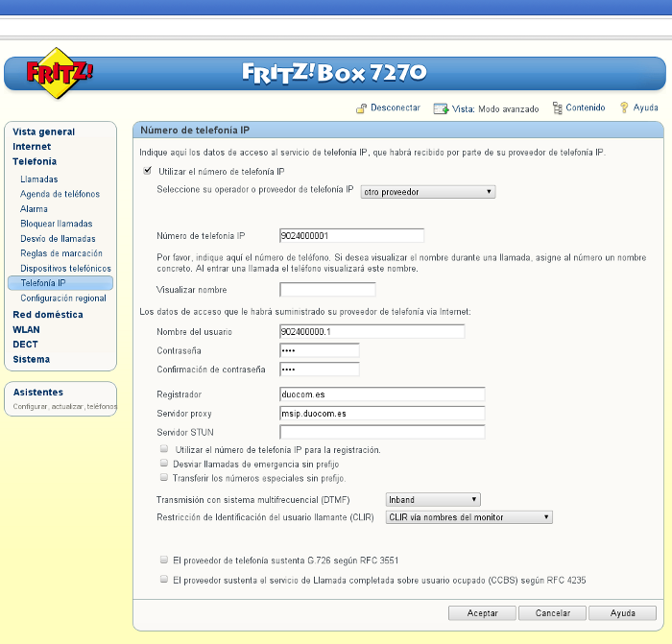Image resolution: width=672 pixels, height=644 pixels.
Task: Open Reglas de marcación page
Action: click(x=61, y=253)
